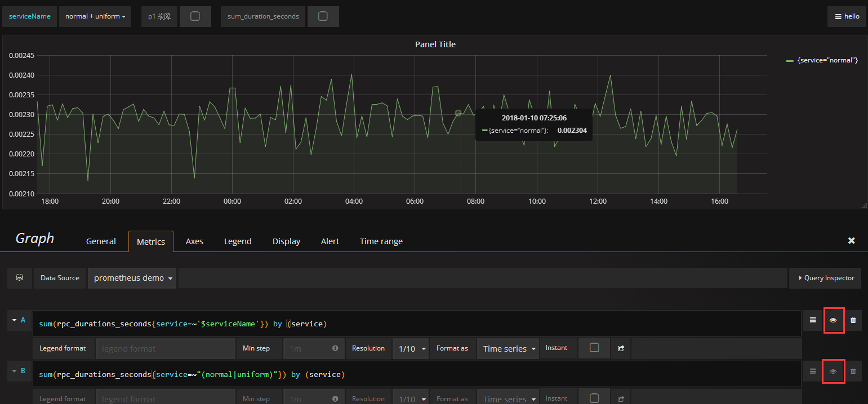Click the Min step info icon

336,349
